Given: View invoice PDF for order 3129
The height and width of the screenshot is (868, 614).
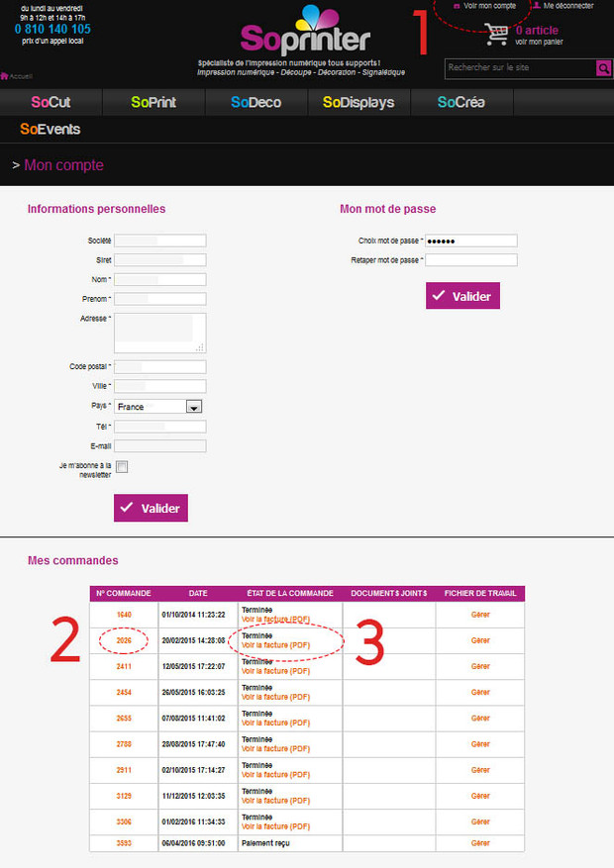Looking at the screenshot, I should pyautogui.click(x=275, y=801).
